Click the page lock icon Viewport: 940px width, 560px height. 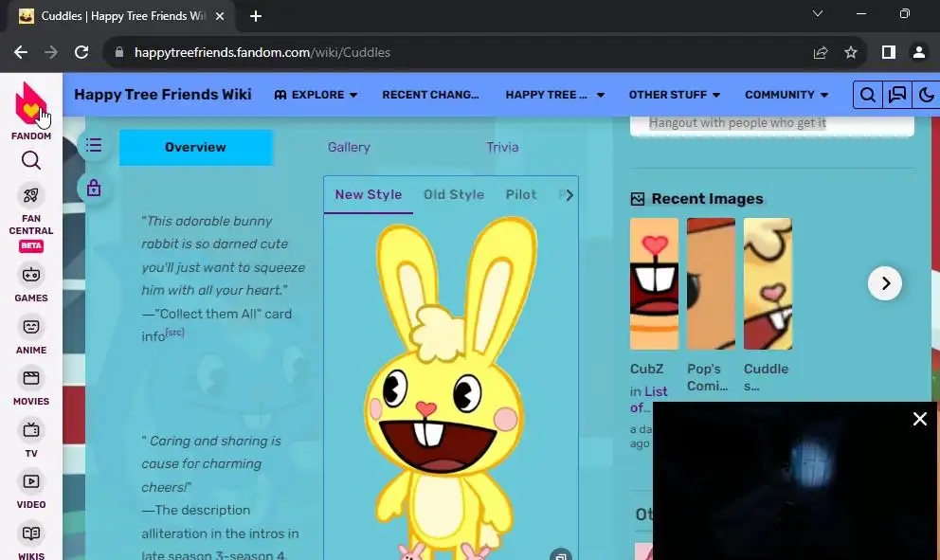point(94,189)
